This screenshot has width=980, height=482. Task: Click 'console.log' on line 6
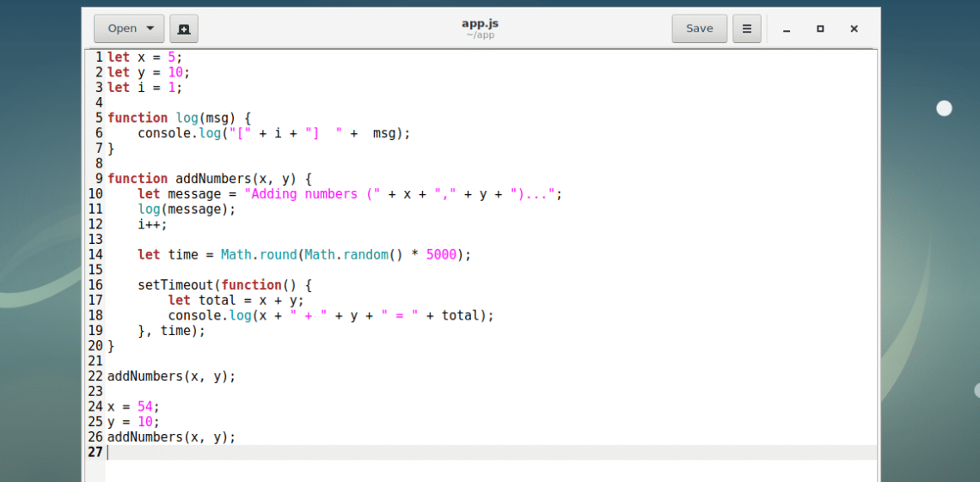[x=183, y=133]
